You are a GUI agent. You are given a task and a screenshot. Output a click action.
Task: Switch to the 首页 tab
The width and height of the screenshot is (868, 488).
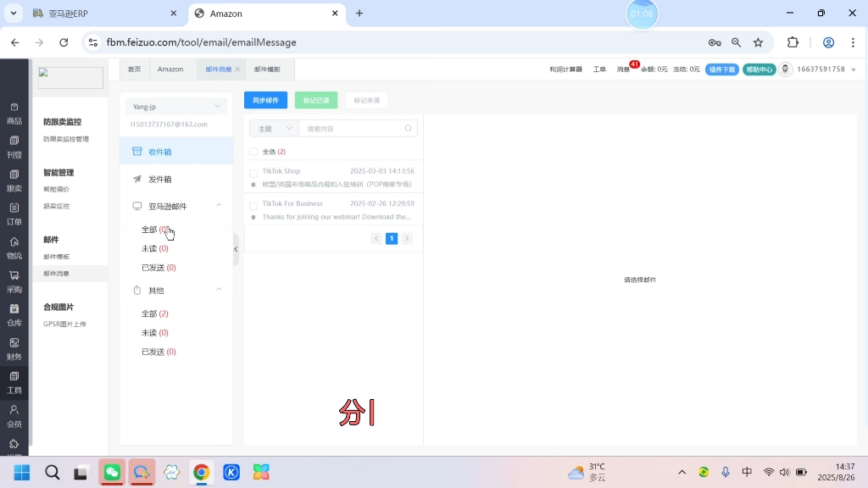[x=135, y=69]
